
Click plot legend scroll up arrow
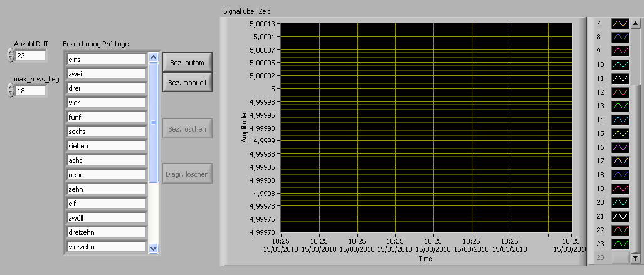click(636, 23)
